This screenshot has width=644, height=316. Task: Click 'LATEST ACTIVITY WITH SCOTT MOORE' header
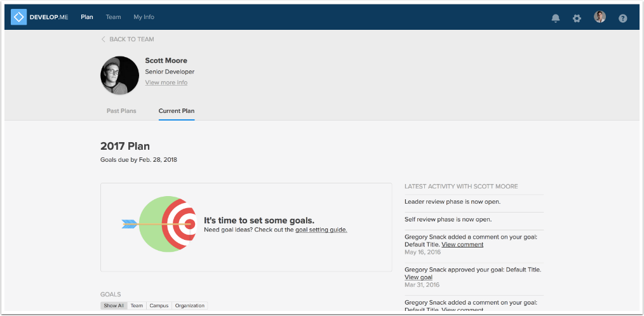pyautogui.click(x=461, y=187)
